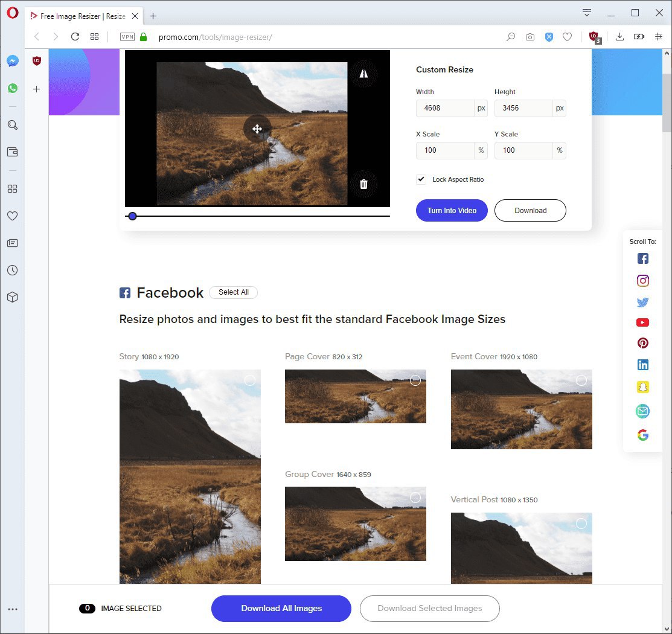Click Select All next to Facebook
Viewport: 672px width, 634px height.
pos(234,292)
